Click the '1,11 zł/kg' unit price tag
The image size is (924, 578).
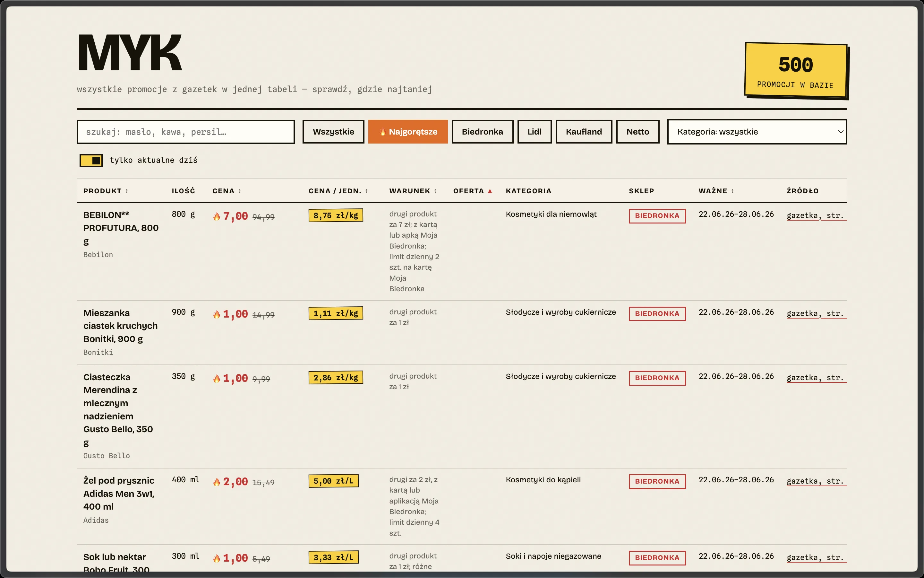pos(336,313)
